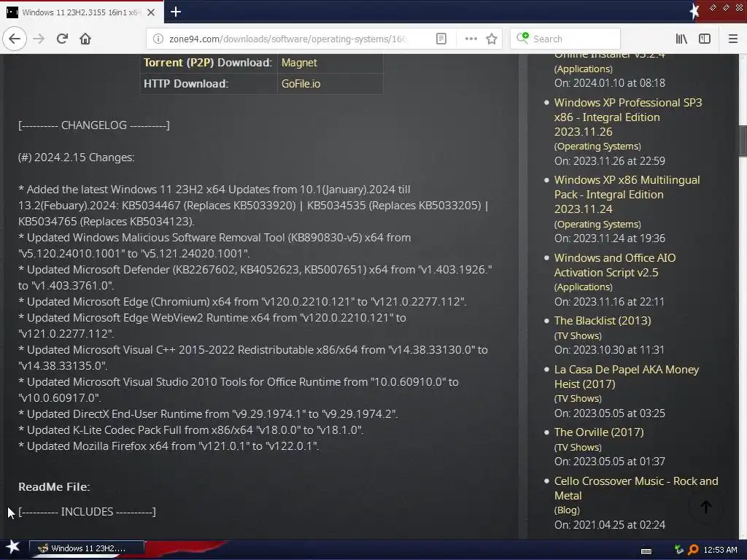Click the CHANGELOG heading text
Image resolution: width=747 pixels, height=560 pixels.
click(94, 125)
